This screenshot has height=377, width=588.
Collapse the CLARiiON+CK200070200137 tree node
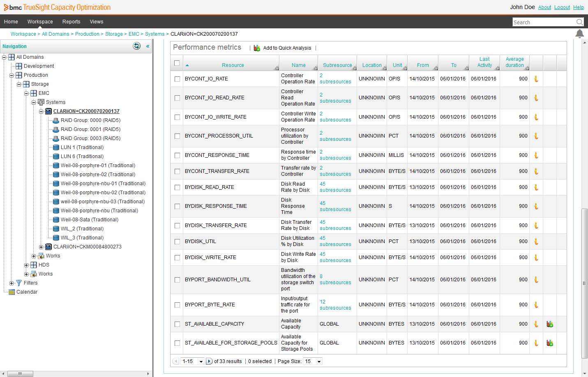[x=41, y=111]
